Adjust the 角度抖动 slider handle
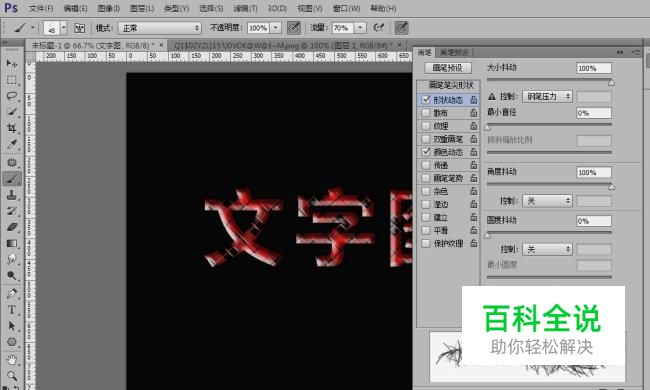650x390 pixels. pyautogui.click(x=611, y=187)
